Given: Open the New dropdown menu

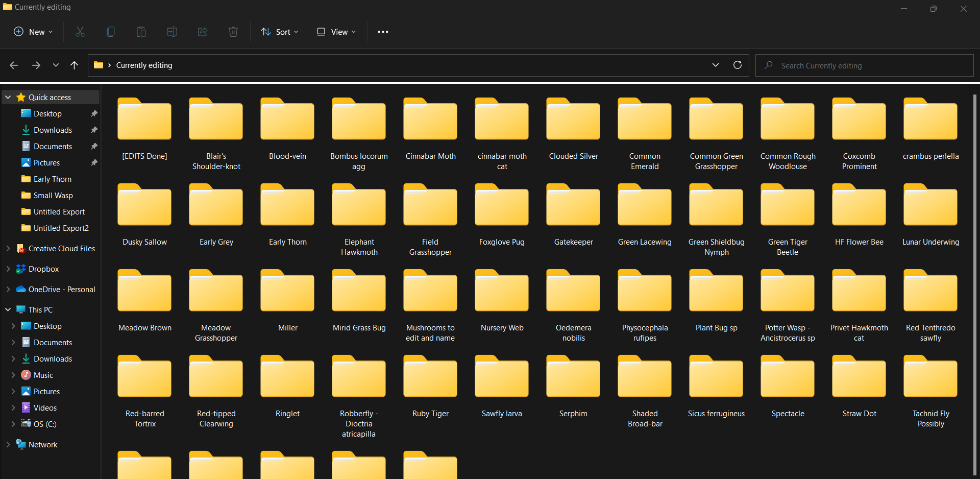Looking at the screenshot, I should tap(33, 32).
